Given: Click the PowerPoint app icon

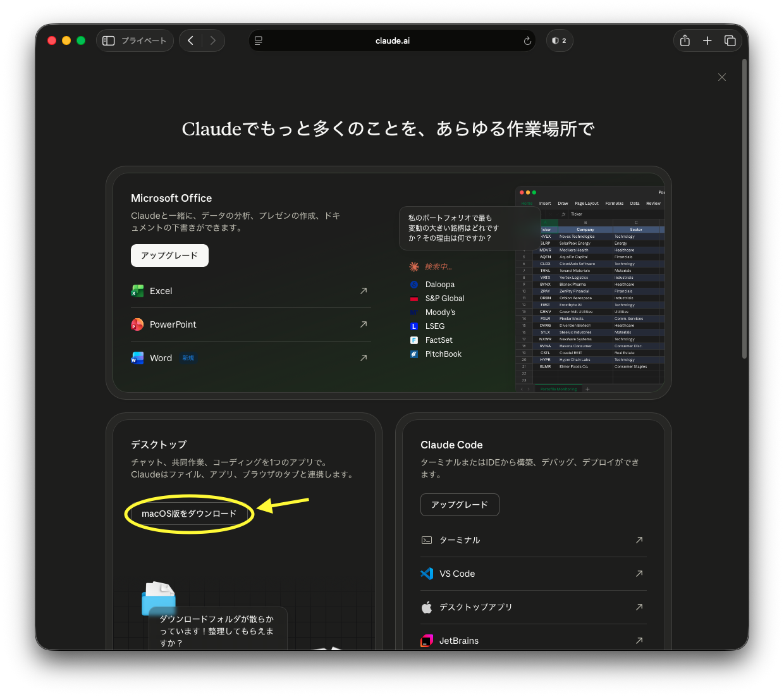Looking at the screenshot, I should (x=137, y=324).
